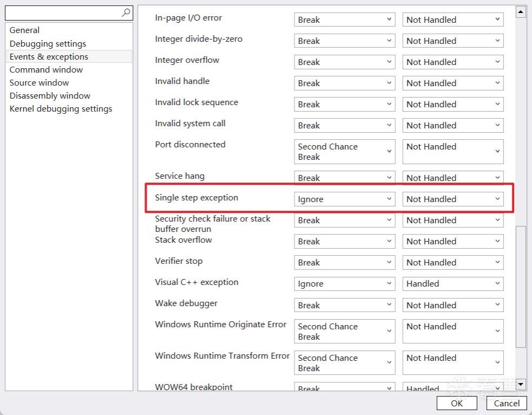This screenshot has width=532, height=415.
Task: Open Debugging settings category
Action: click(x=48, y=44)
